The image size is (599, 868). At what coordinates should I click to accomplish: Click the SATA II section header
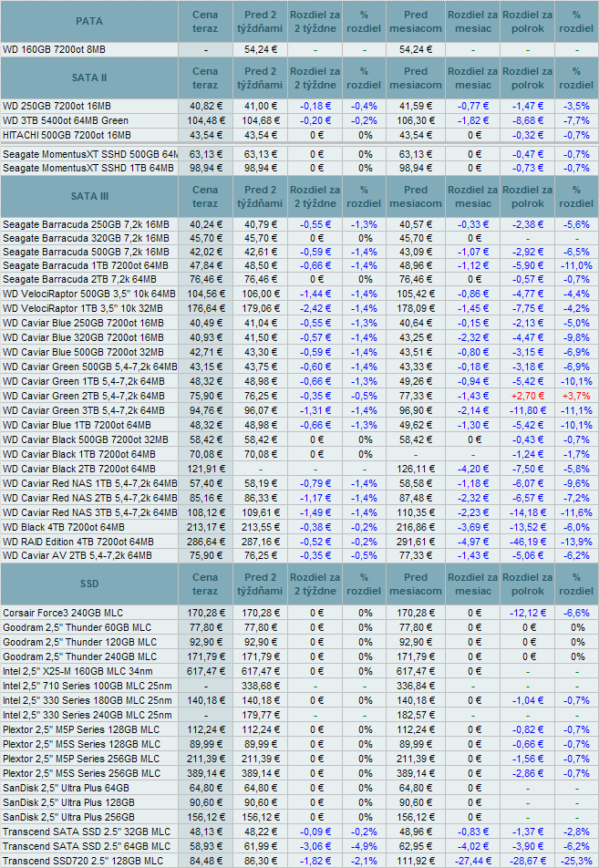(89, 77)
